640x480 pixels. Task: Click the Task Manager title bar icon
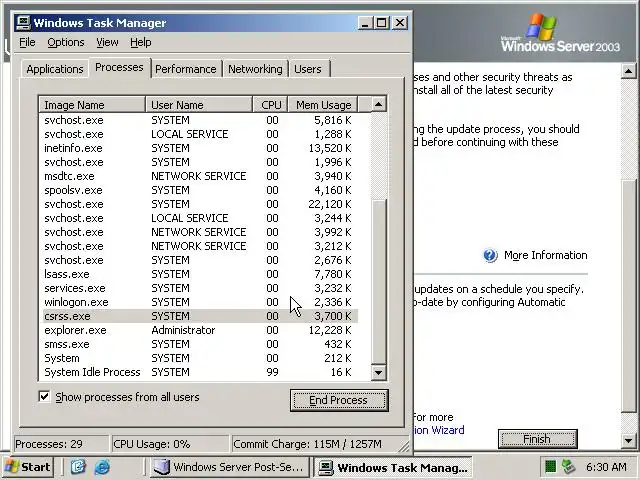point(23,22)
